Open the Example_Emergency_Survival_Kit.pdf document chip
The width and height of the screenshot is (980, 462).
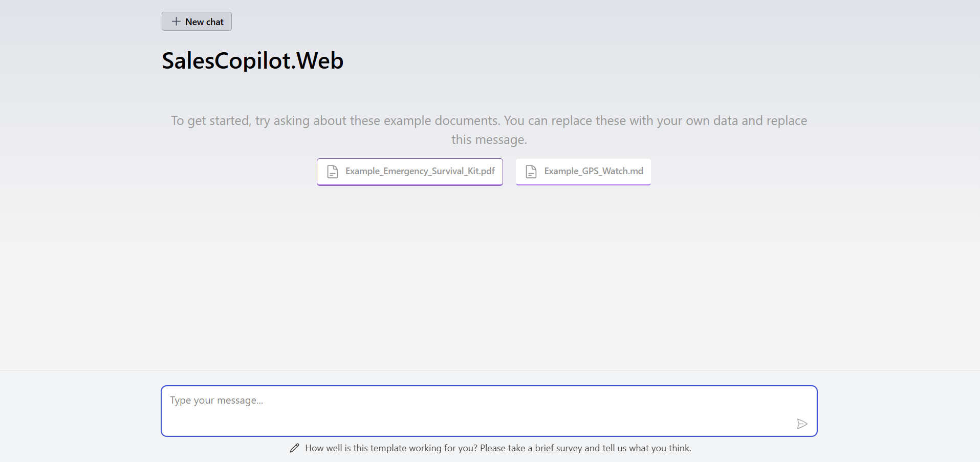[409, 172]
